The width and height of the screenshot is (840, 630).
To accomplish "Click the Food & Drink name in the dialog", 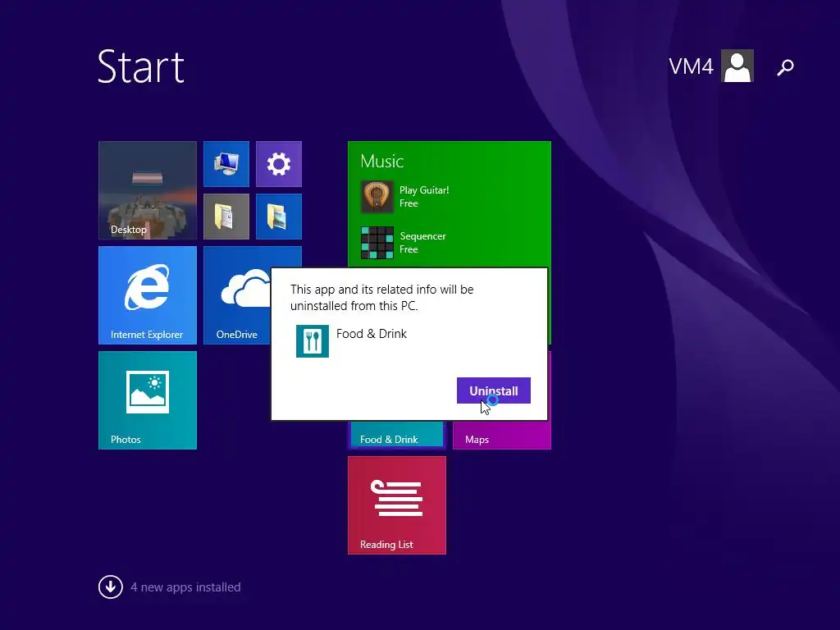I will [x=372, y=334].
